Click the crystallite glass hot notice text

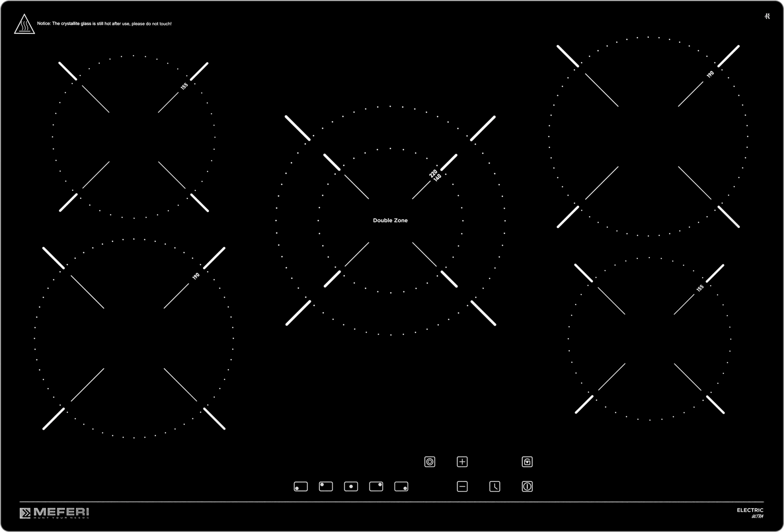(104, 24)
